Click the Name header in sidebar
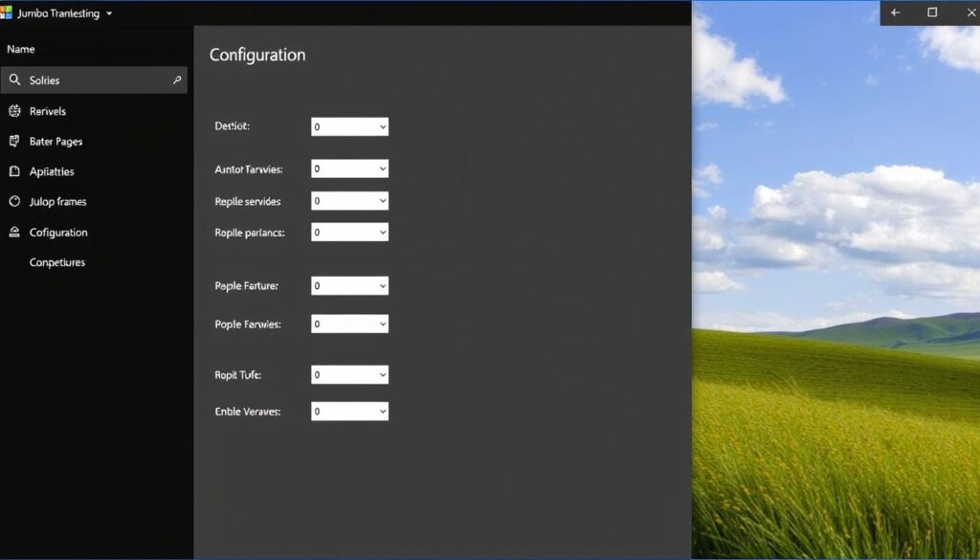 [20, 49]
